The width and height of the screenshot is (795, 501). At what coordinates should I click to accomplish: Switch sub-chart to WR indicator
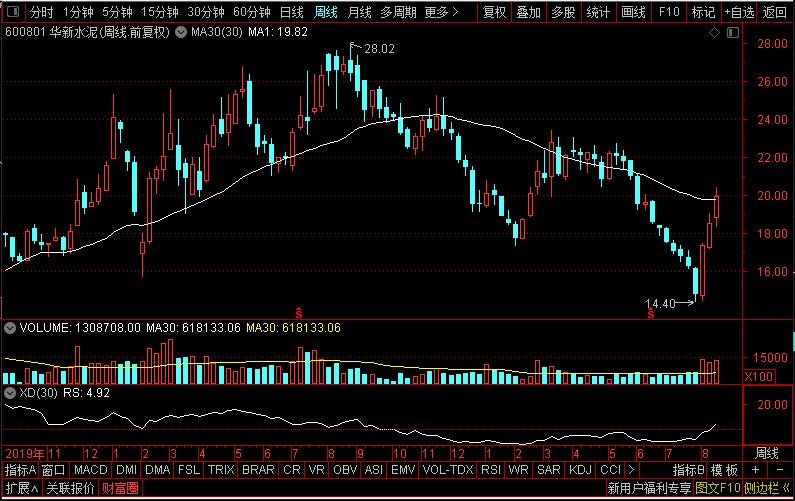(518, 470)
